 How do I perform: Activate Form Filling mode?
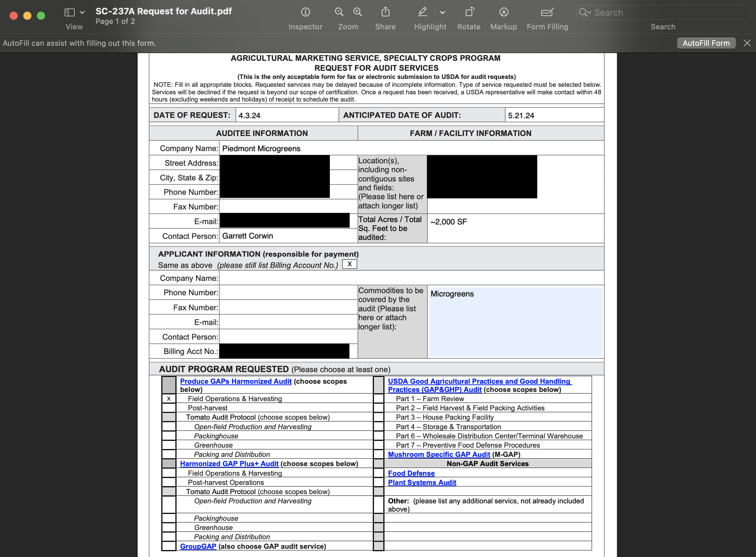pos(547,12)
